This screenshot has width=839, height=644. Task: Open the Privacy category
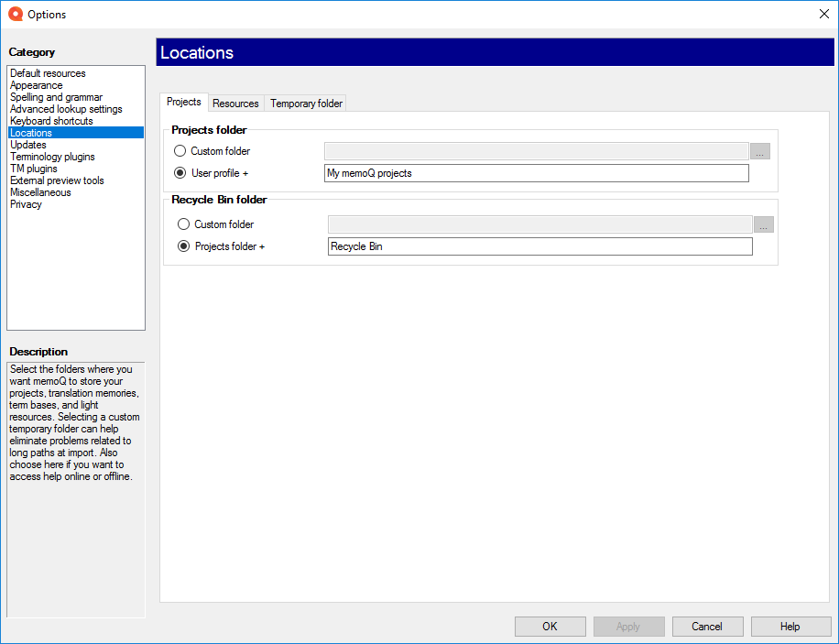pyautogui.click(x=26, y=204)
